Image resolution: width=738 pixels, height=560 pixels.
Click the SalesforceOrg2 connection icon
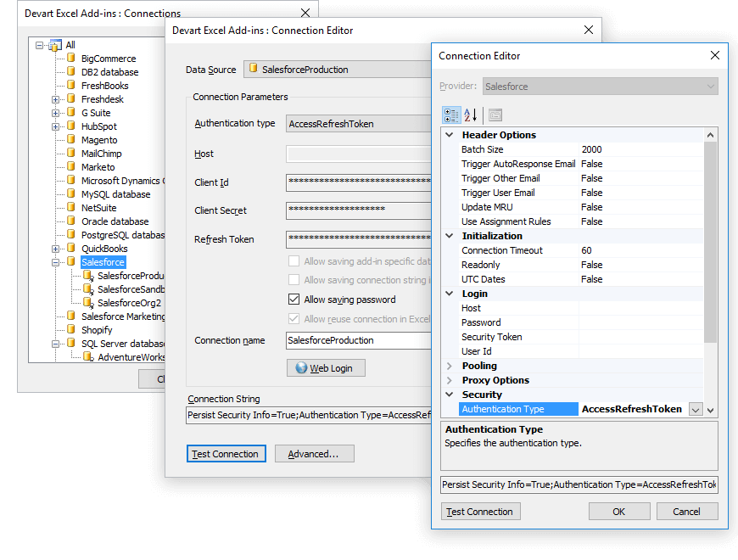coord(87,302)
